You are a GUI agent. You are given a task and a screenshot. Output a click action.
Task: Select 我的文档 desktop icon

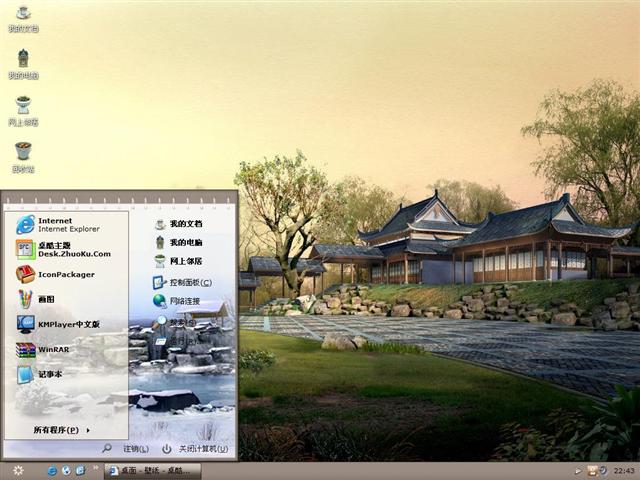pos(23,19)
